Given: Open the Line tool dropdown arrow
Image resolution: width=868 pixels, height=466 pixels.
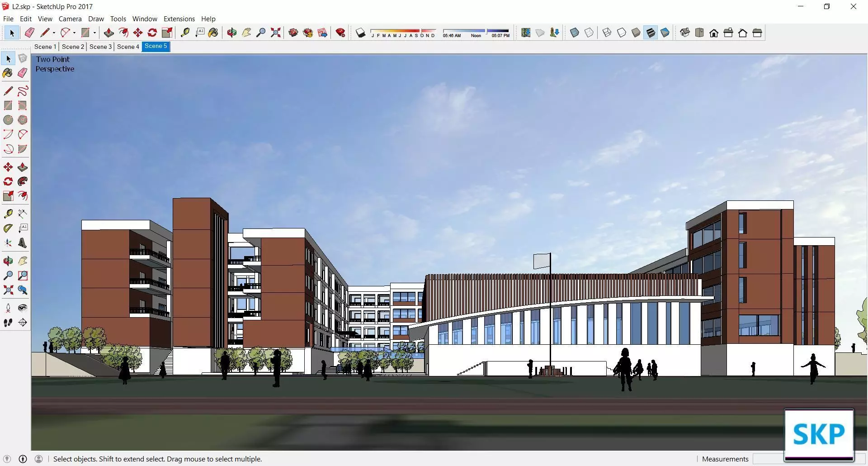Looking at the screenshot, I should point(54,33).
